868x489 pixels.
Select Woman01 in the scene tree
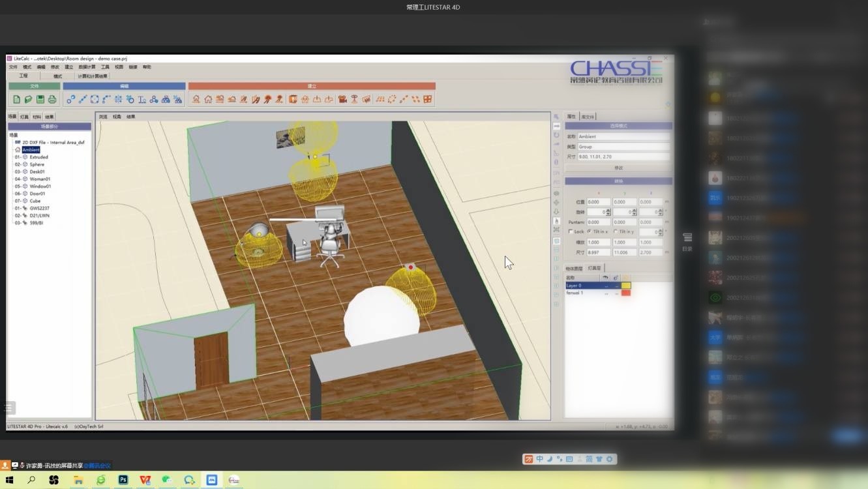(39, 179)
